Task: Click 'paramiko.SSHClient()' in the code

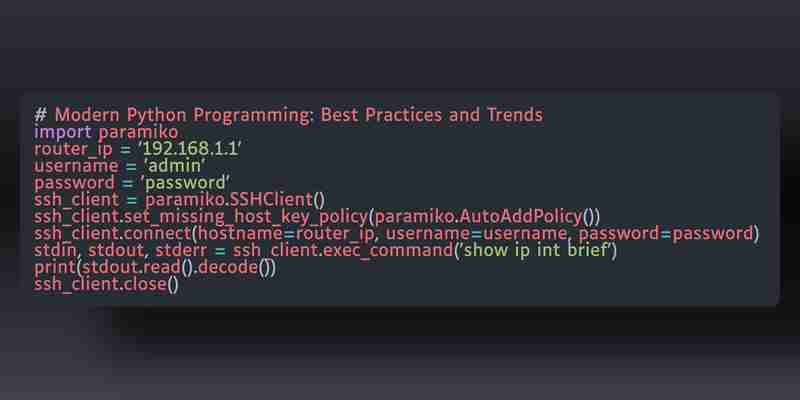Action: [235, 199]
